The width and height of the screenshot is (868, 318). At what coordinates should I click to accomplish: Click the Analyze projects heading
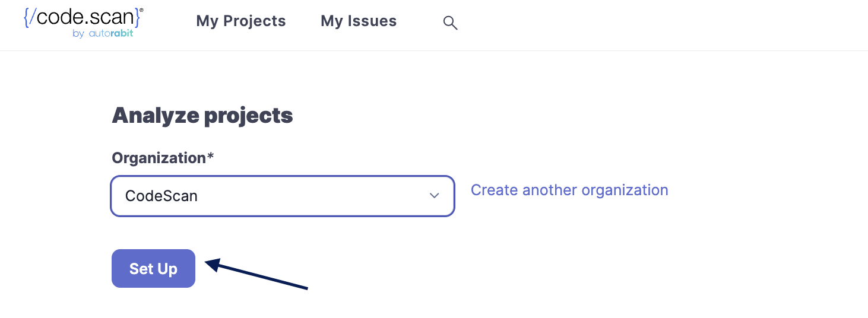point(202,115)
